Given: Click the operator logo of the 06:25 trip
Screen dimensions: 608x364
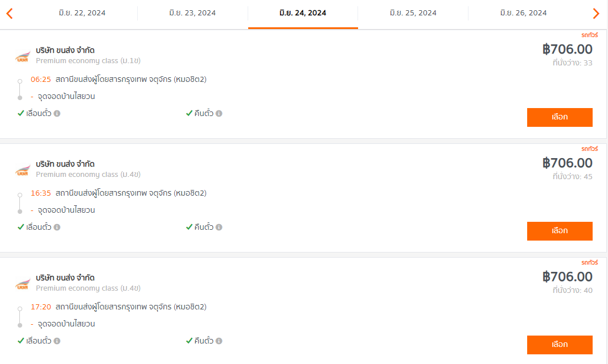Looking at the screenshot, I should [23, 56].
